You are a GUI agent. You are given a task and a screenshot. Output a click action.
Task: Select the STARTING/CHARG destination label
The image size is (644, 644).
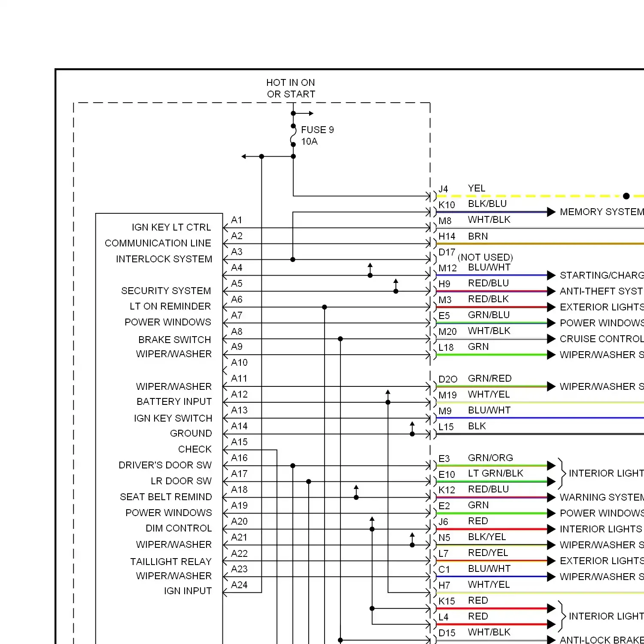pos(601,275)
